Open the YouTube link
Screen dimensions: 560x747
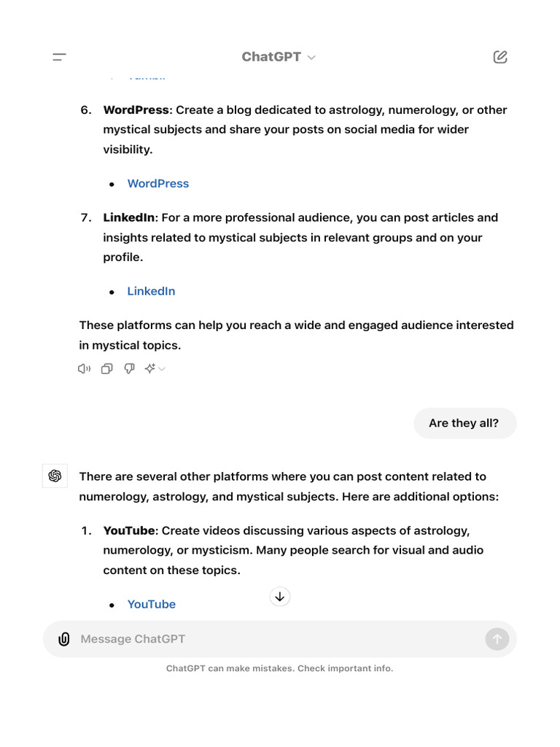(x=152, y=604)
